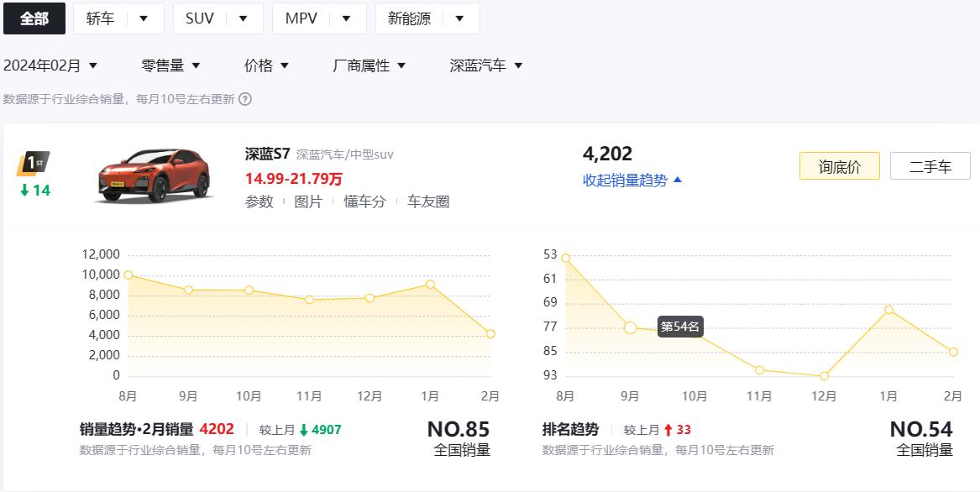Click the NO.85 全国销量 label
The image size is (980, 492).
[x=459, y=438]
